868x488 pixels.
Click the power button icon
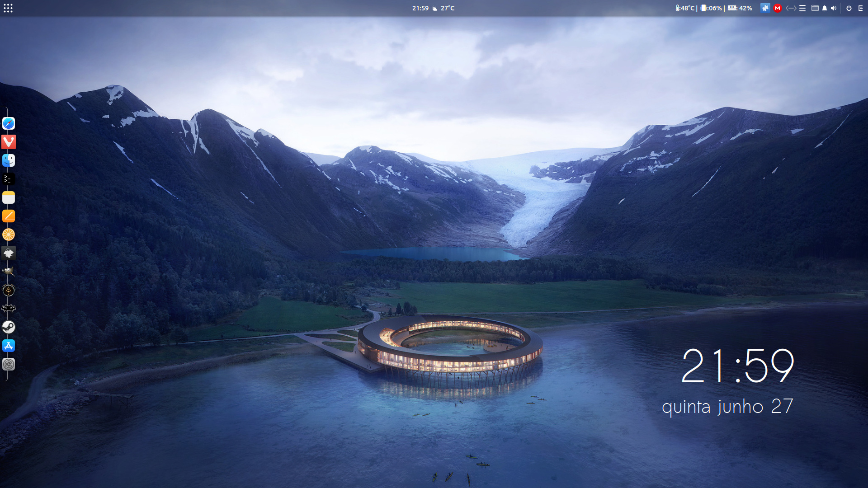point(849,8)
